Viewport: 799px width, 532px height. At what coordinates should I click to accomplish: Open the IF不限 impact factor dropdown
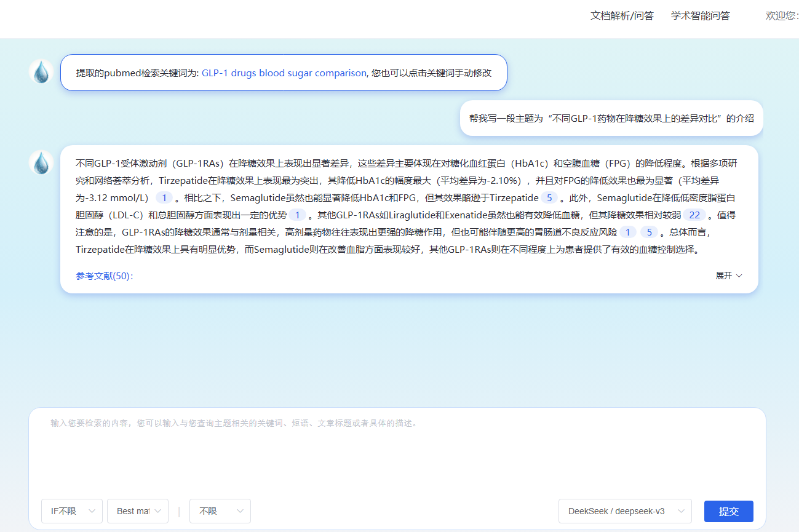(71, 511)
